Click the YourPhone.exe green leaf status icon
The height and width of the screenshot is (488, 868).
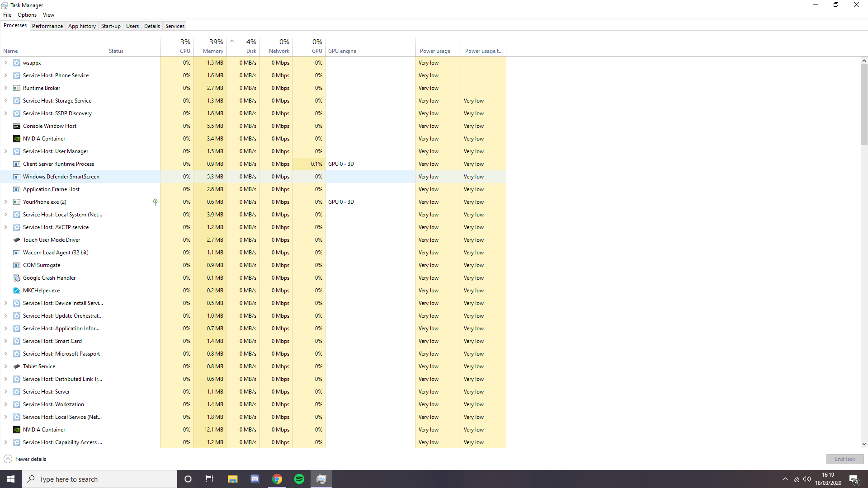click(x=155, y=202)
